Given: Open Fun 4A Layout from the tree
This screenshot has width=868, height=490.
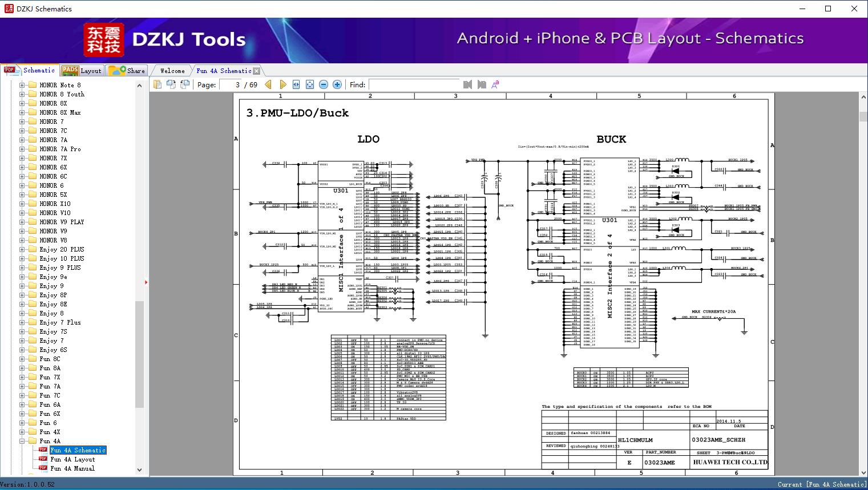Looking at the screenshot, I should point(72,459).
